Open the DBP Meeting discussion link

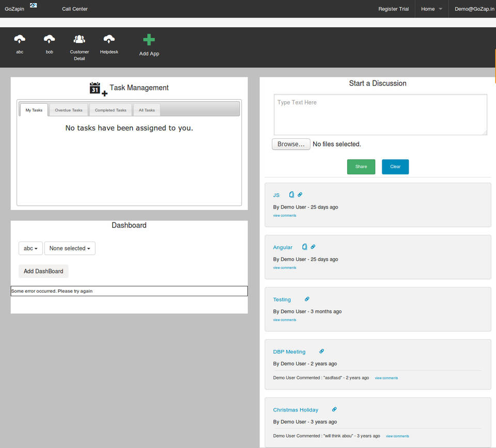[x=289, y=351]
